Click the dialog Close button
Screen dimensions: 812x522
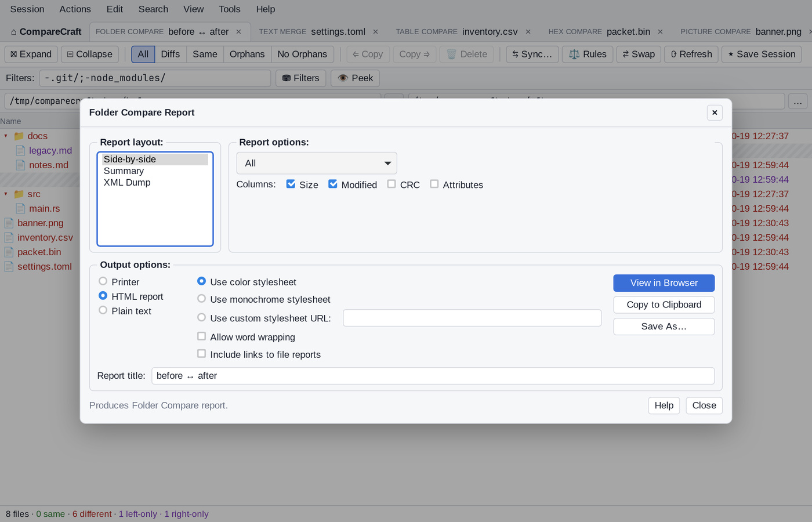(x=704, y=405)
